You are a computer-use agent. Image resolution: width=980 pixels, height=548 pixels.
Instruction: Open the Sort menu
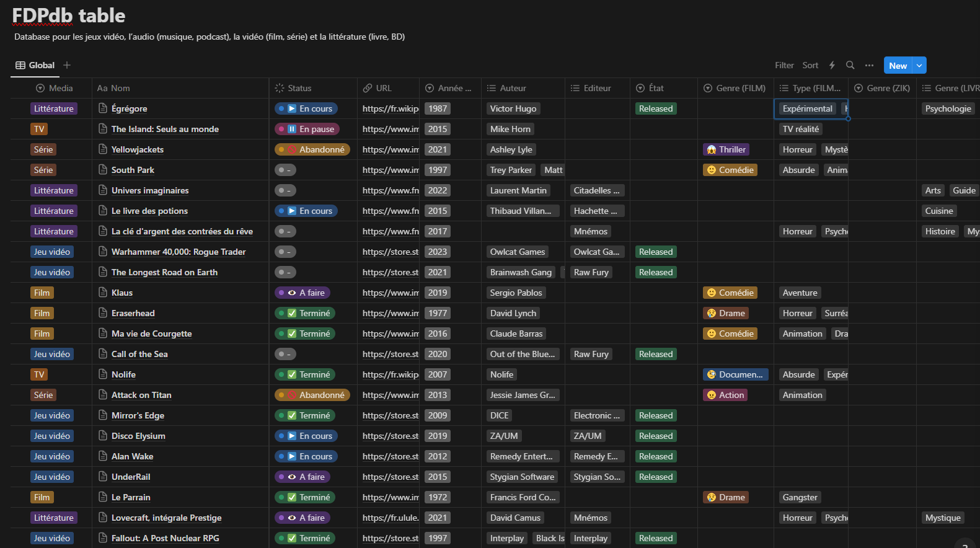[810, 65]
